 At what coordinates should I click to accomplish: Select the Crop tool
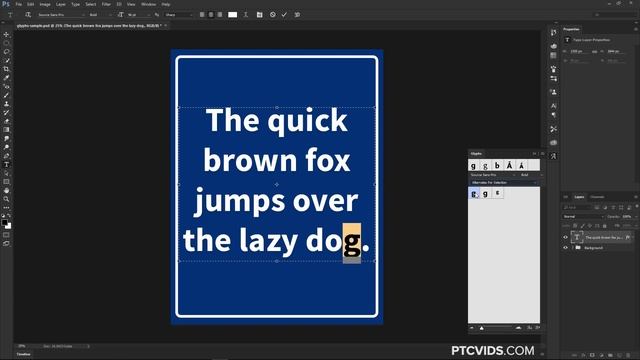[6, 69]
